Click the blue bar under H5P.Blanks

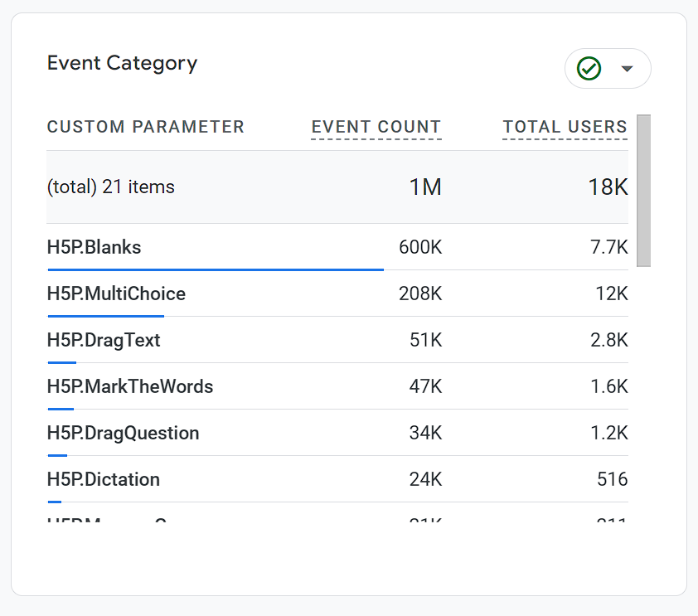(216, 269)
